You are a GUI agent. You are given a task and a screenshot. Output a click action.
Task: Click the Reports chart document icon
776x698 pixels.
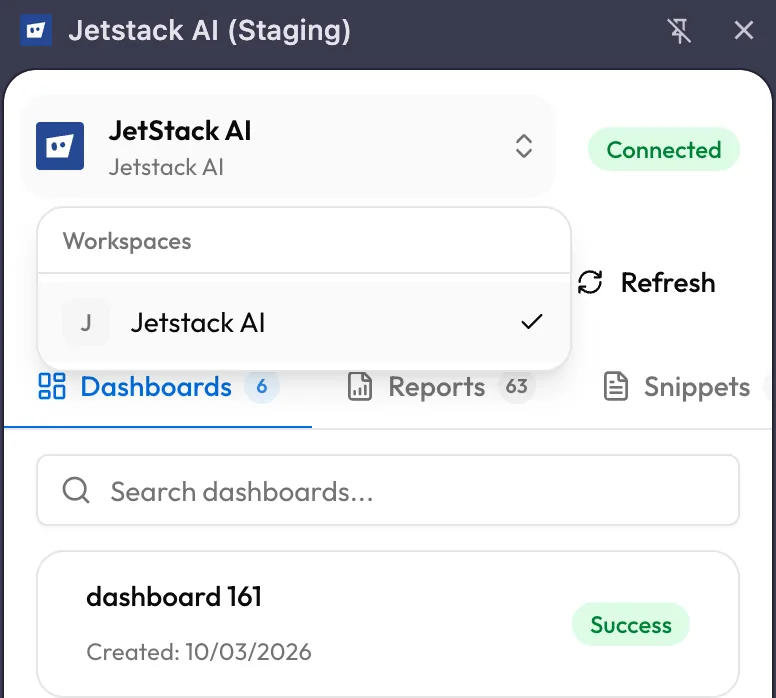360,387
